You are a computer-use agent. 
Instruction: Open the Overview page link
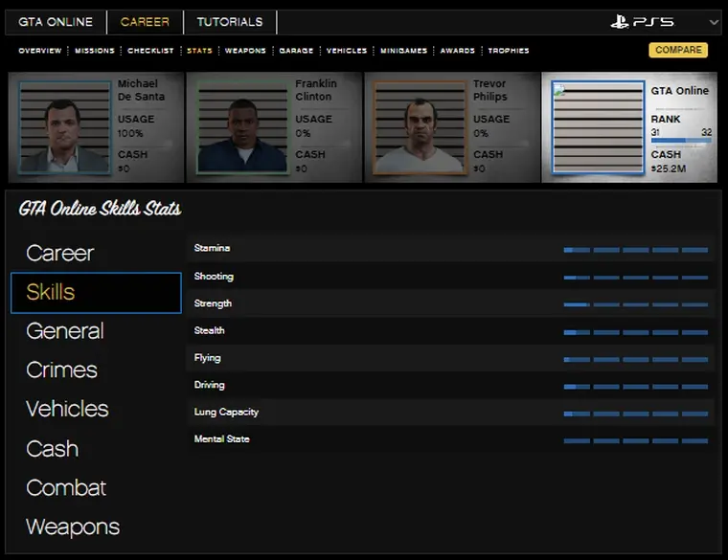pyautogui.click(x=39, y=51)
